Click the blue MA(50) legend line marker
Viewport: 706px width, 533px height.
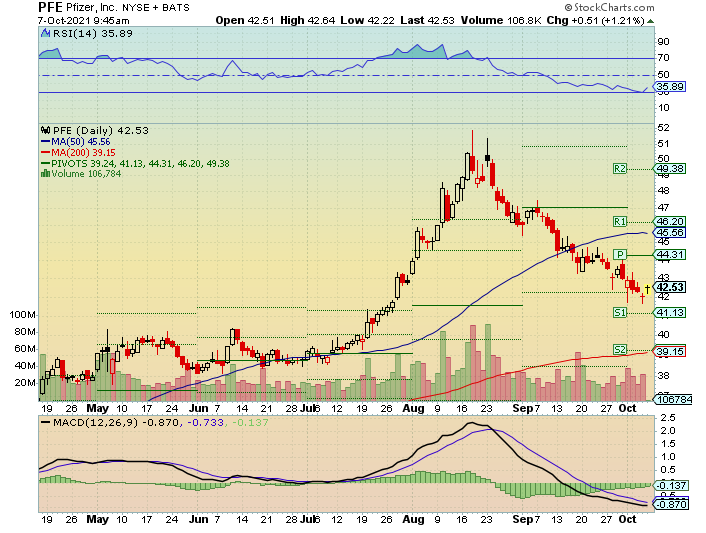[x=45, y=142]
